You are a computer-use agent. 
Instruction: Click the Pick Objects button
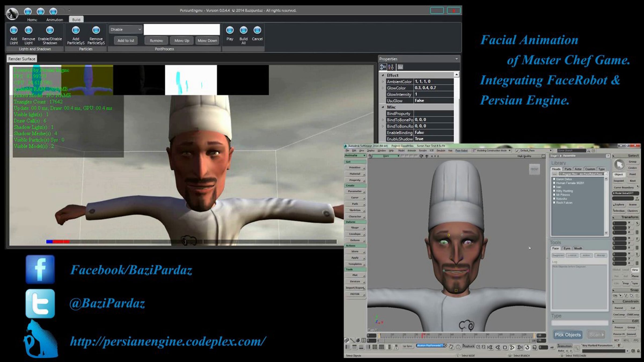click(x=568, y=335)
